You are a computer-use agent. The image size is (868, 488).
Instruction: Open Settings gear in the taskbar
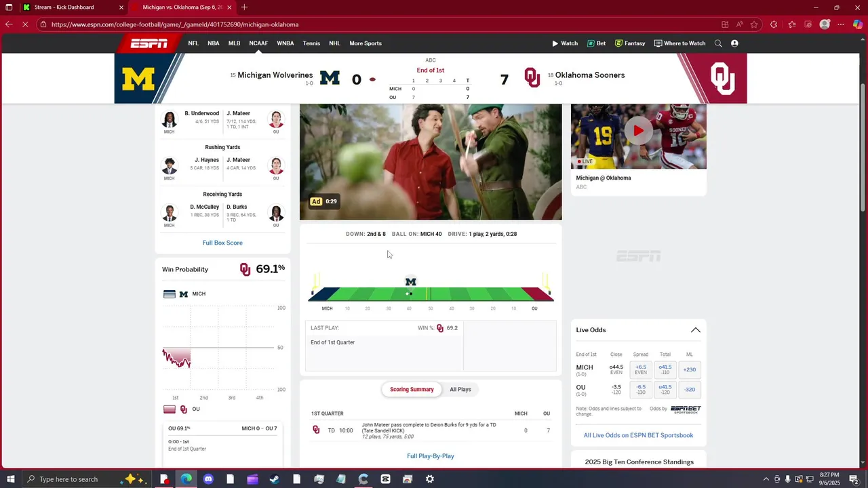[430, 479]
